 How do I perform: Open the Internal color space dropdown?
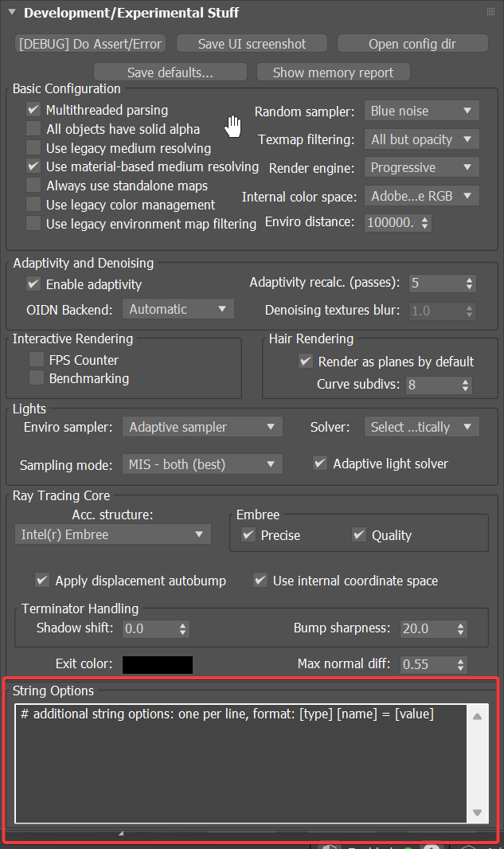click(421, 196)
